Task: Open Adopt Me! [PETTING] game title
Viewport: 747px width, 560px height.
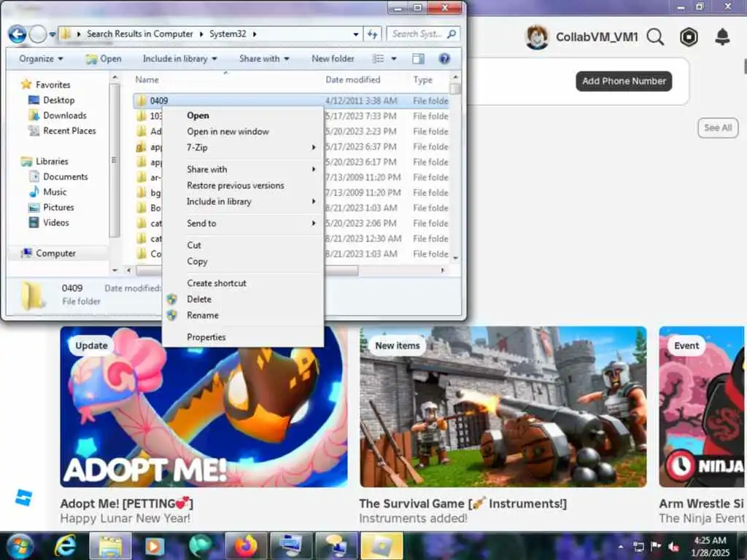Action: point(127,503)
